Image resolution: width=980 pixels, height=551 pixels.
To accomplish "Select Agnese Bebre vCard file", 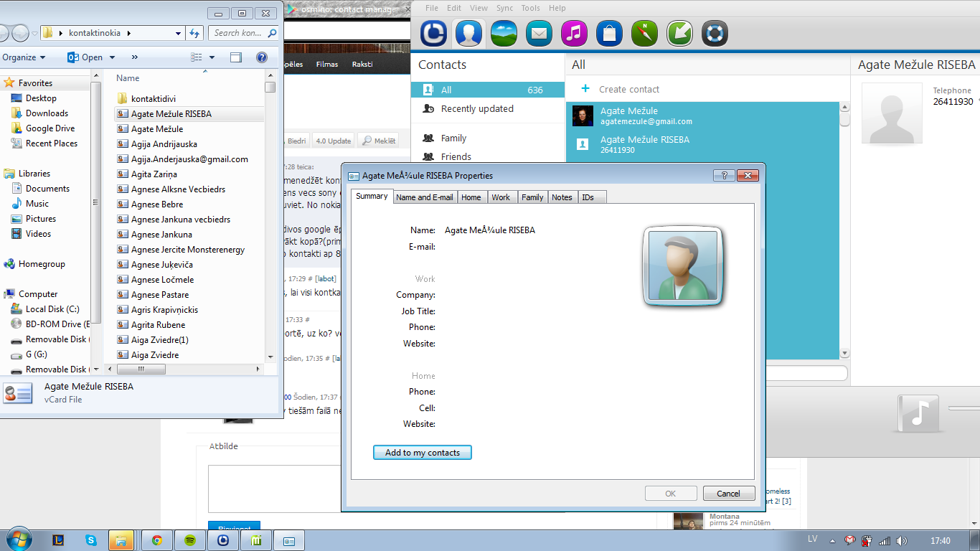I will pyautogui.click(x=156, y=204).
